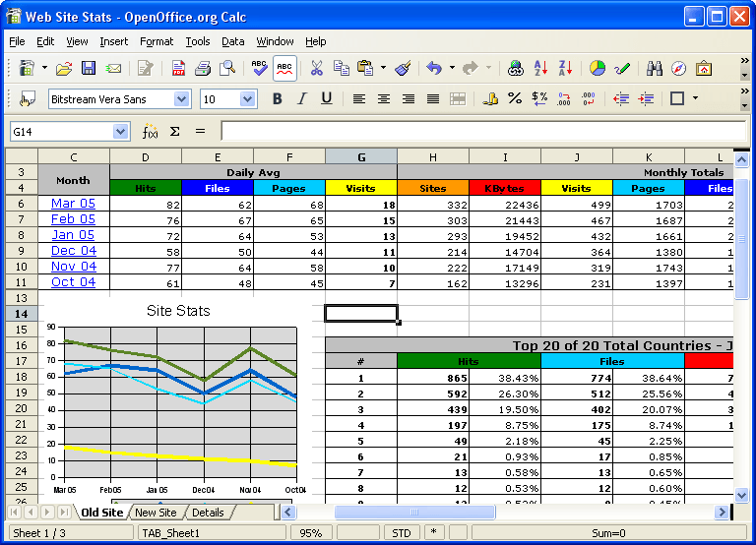The image size is (756, 545).
Task: Sort ascending with A-Z icon
Action: pyautogui.click(x=540, y=68)
